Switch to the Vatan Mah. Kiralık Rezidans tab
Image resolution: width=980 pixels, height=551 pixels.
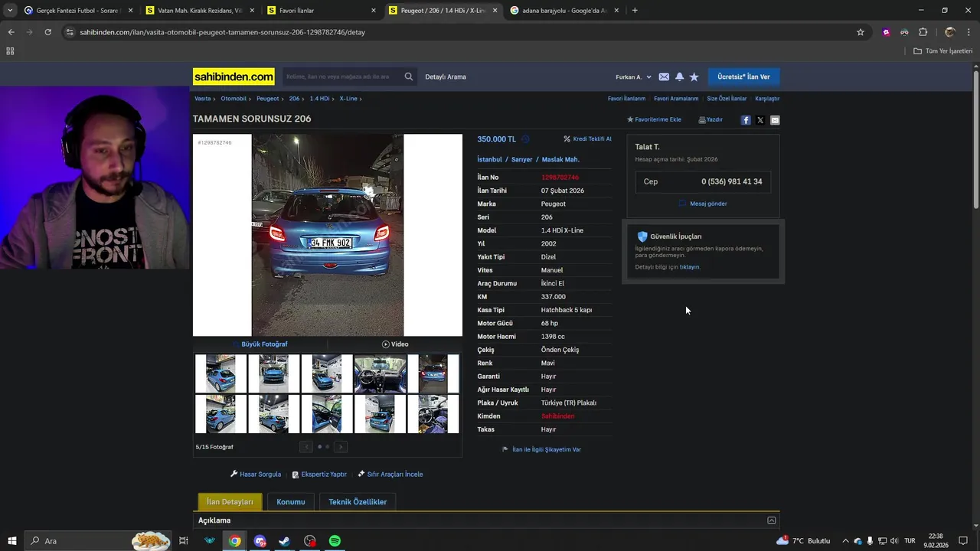pos(199,11)
